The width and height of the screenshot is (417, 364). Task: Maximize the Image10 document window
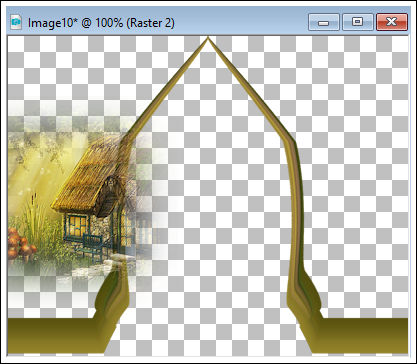click(x=358, y=22)
